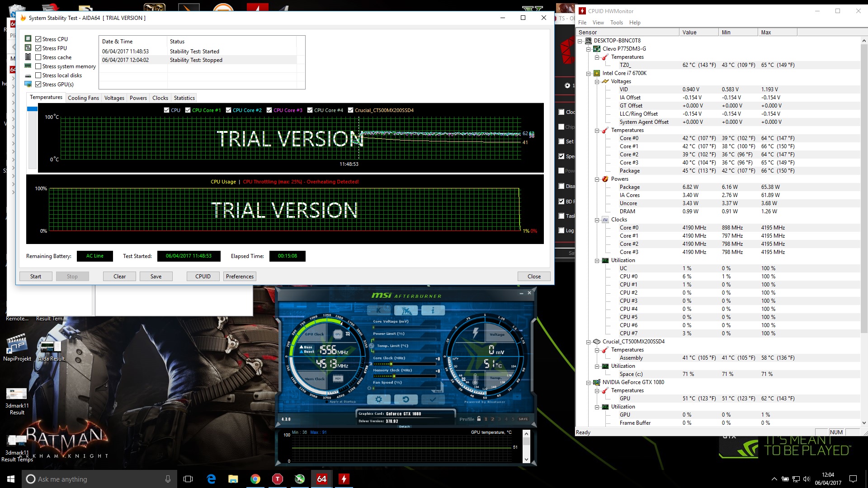Viewport: 868px width, 488px height.
Task: Toggle CPU Core #1 graph checkbox
Action: click(x=188, y=110)
